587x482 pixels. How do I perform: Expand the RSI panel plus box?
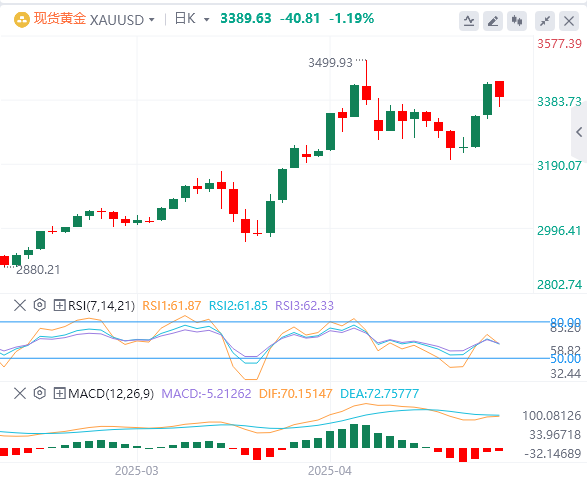pos(60,305)
